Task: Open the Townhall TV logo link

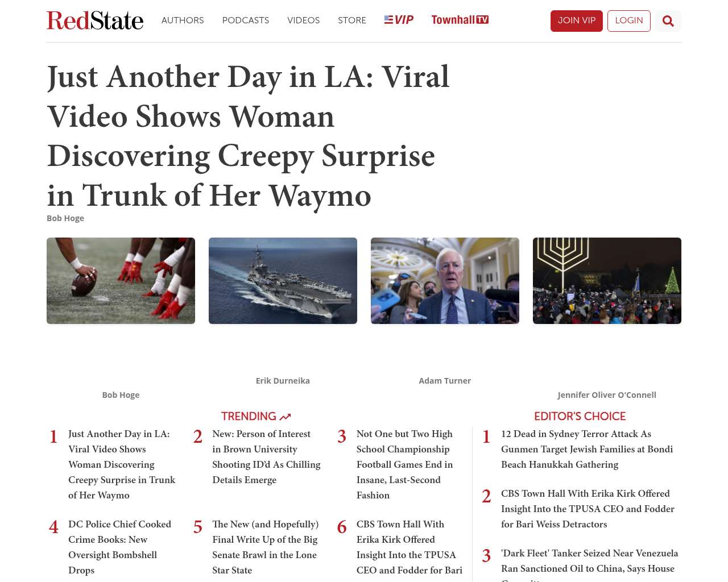Action: click(460, 20)
